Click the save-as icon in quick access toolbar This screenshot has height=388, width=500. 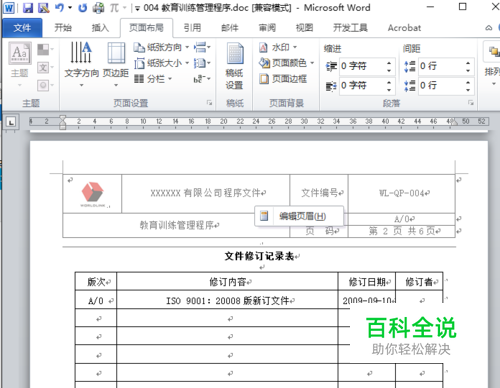[44, 8]
